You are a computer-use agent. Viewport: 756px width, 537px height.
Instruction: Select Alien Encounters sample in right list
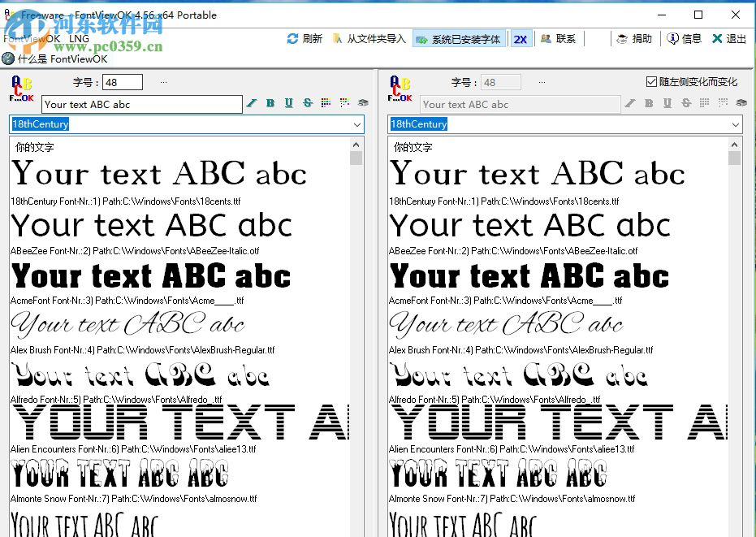[559, 422]
